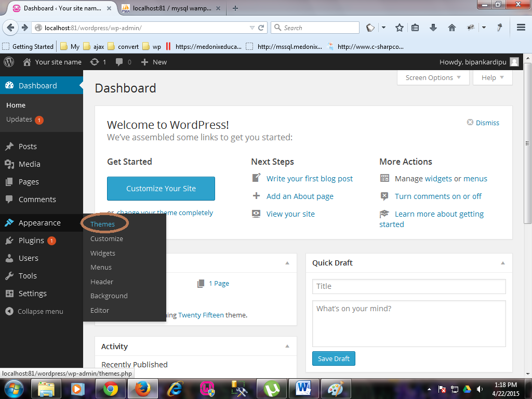Collapse the Activity box
Screen dimensions: 532x399
pyautogui.click(x=287, y=346)
